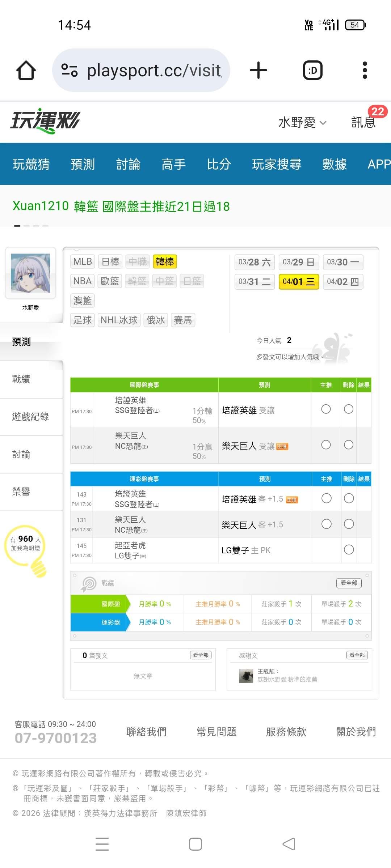Select the 俄冰 league button

tap(156, 320)
